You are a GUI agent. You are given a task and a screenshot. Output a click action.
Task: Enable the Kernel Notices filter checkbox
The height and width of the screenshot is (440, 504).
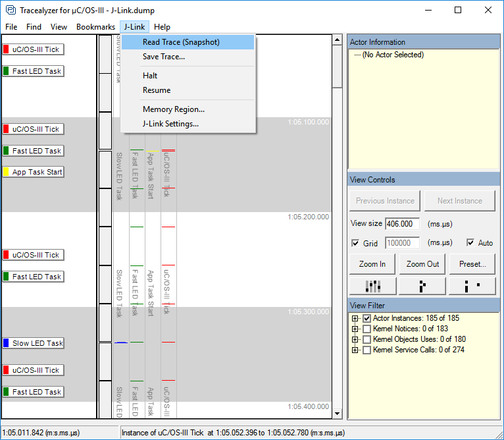[366, 329]
